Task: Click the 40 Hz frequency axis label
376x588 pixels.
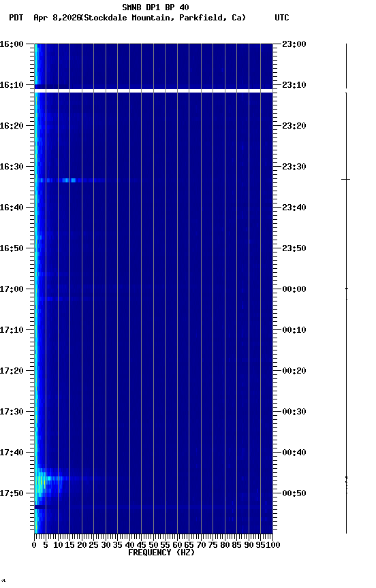Action: [x=129, y=545]
